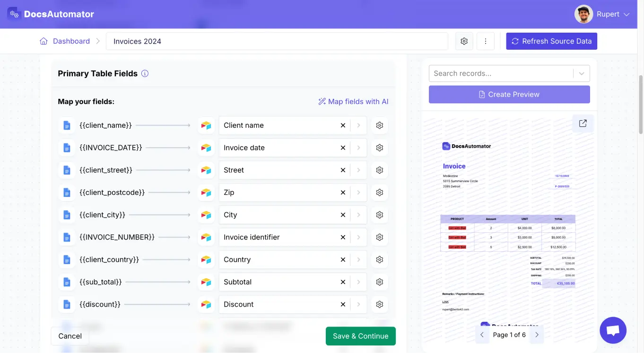Open the chat support bubble
The height and width of the screenshot is (353, 644).
tap(613, 330)
